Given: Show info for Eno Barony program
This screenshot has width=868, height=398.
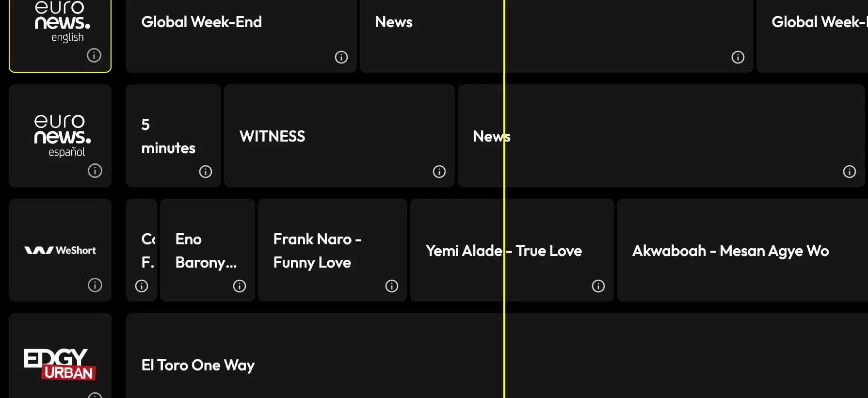Looking at the screenshot, I should pyautogui.click(x=240, y=286).
